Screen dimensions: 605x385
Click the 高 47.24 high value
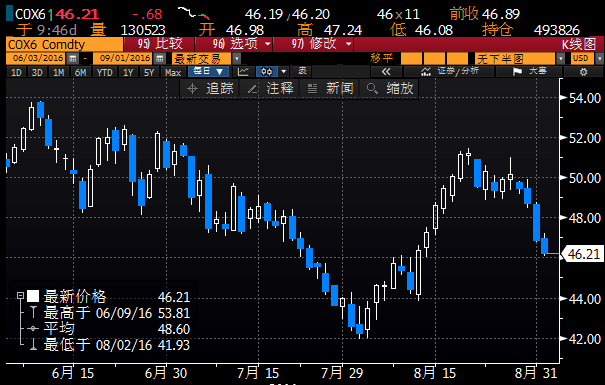(x=330, y=30)
